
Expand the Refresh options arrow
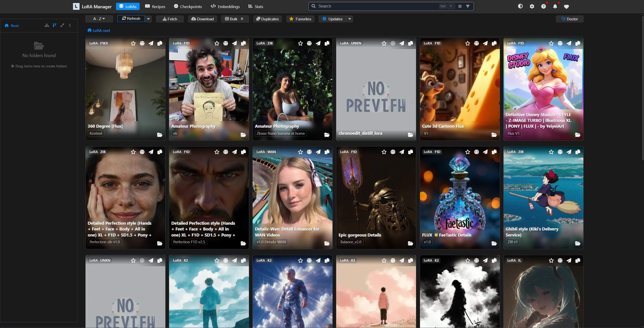tap(148, 19)
